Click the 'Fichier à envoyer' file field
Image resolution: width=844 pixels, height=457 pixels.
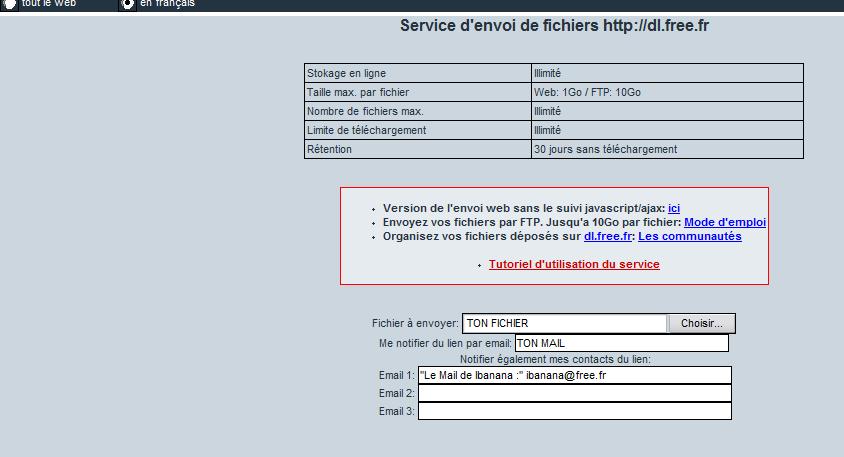click(564, 323)
